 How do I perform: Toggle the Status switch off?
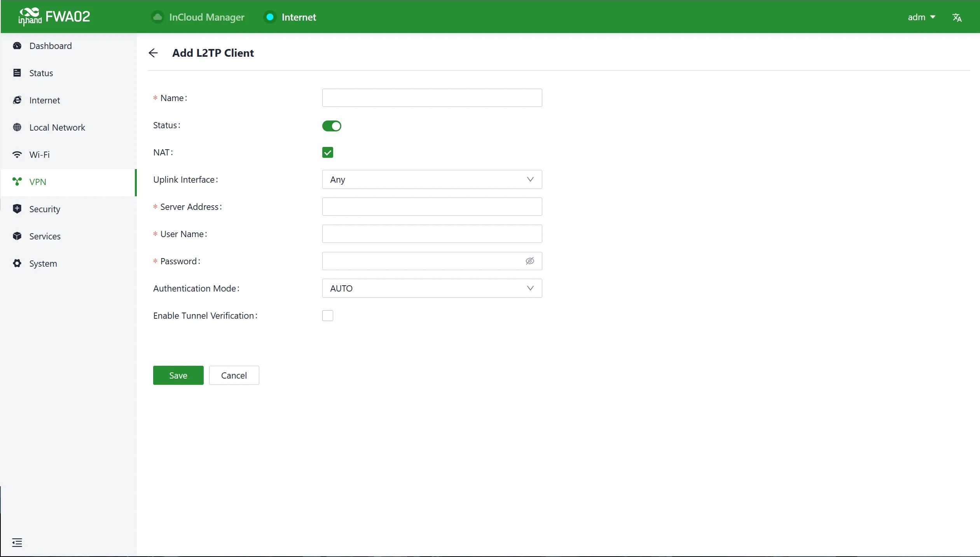[332, 126]
